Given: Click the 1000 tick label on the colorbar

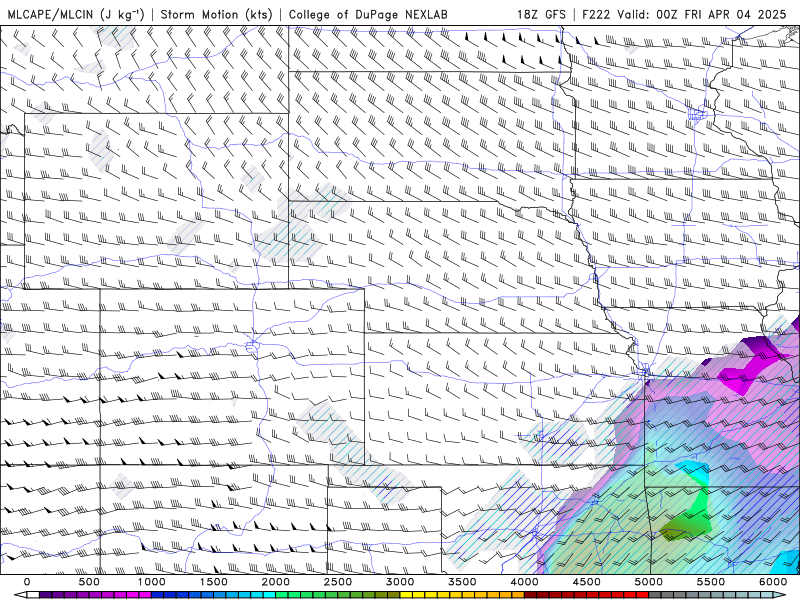Looking at the screenshot, I should [x=151, y=582].
